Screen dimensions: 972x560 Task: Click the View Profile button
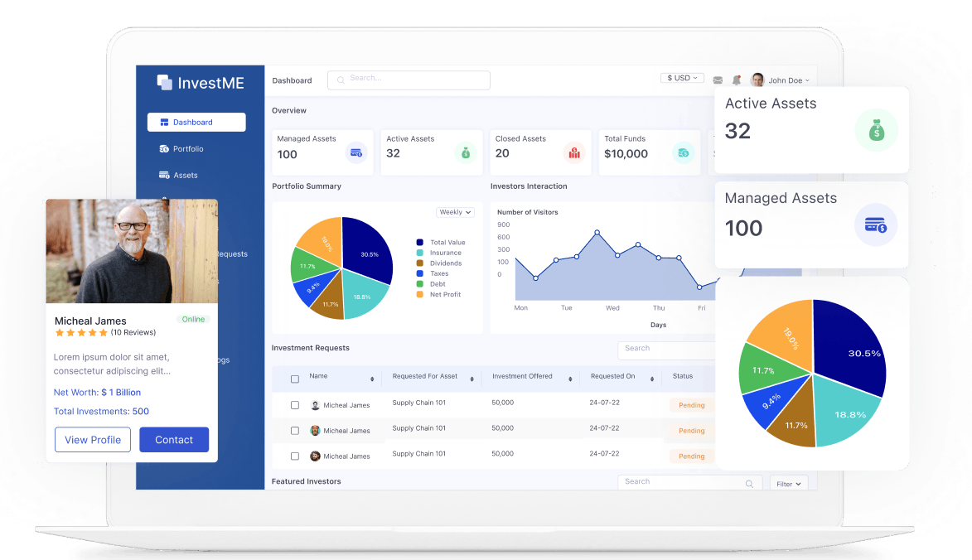pos(93,440)
